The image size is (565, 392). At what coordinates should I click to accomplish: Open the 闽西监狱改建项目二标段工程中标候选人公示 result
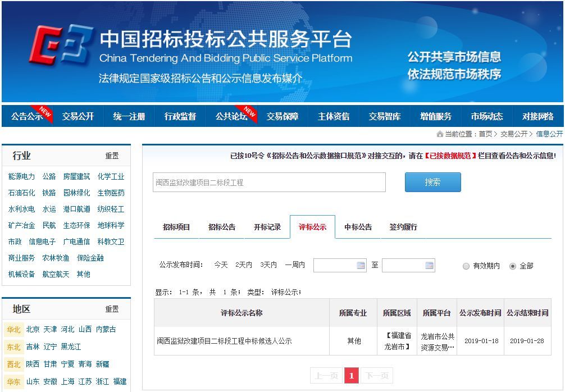224,341
